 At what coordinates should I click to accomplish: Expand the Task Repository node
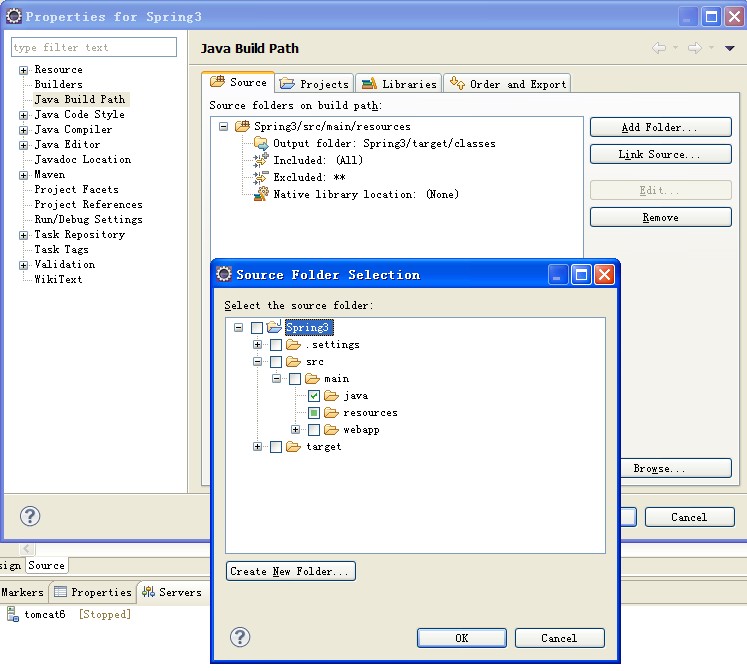click(x=23, y=235)
